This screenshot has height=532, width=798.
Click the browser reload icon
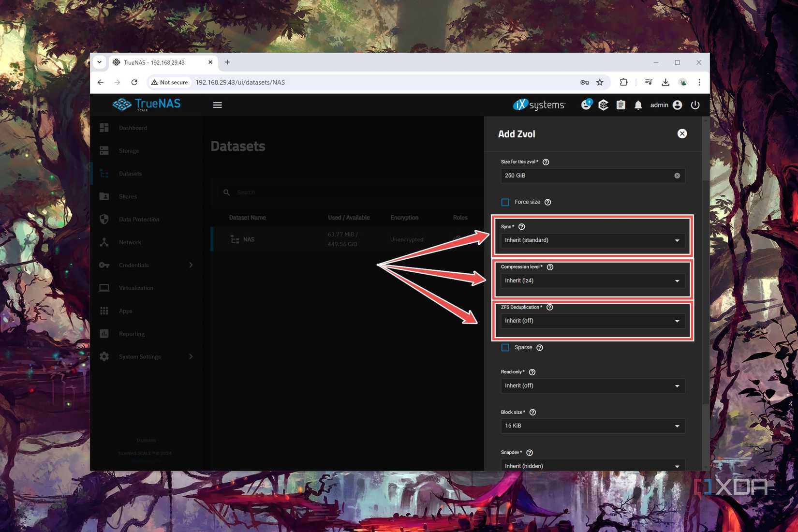[x=134, y=82]
